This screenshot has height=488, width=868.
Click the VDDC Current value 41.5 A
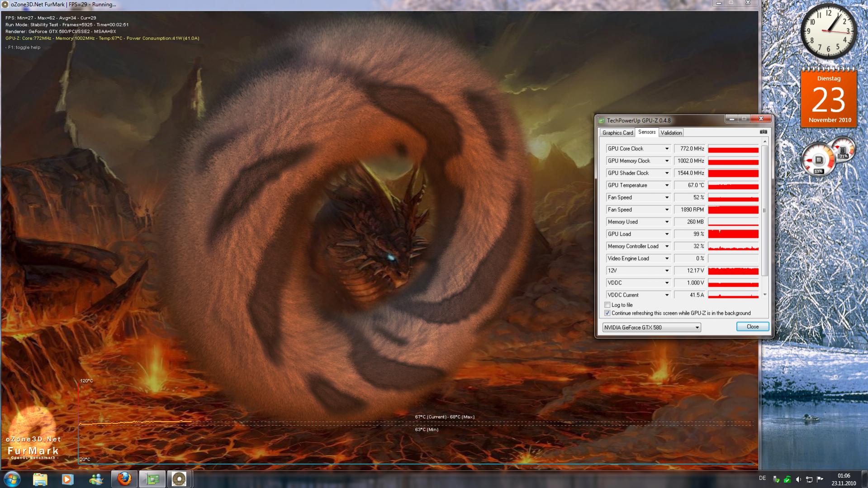689,295
